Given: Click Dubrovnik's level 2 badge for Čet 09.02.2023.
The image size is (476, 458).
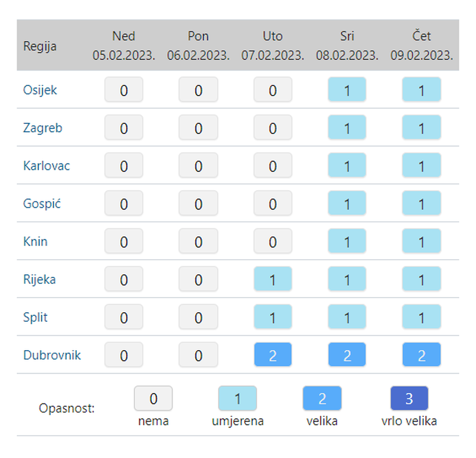Looking at the screenshot, I should pyautogui.click(x=421, y=355).
